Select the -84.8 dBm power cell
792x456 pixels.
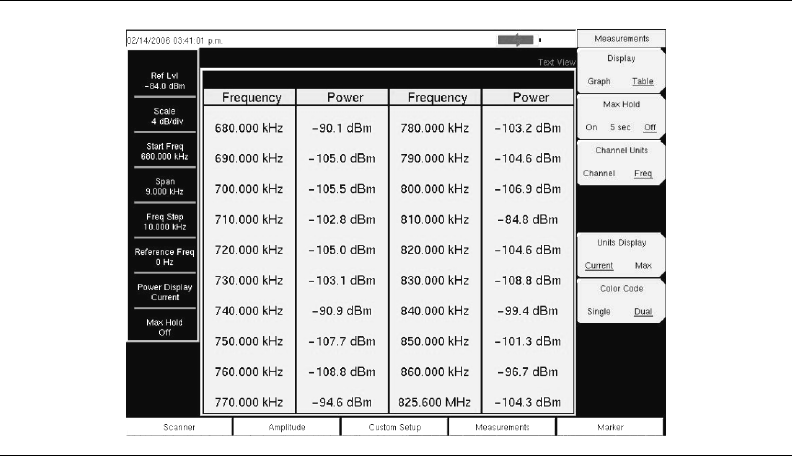click(527, 220)
